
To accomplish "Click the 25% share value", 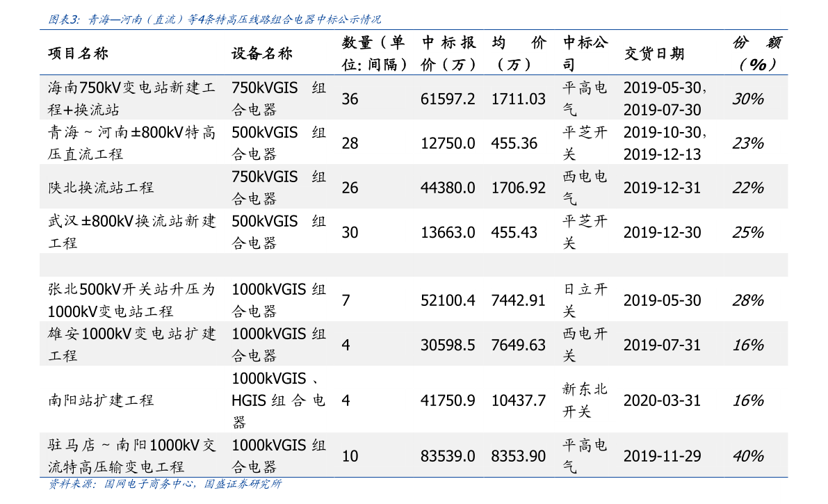I will point(748,232).
